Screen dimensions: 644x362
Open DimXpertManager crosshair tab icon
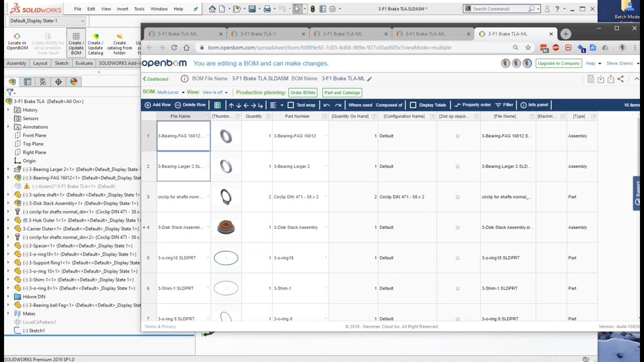(x=58, y=82)
